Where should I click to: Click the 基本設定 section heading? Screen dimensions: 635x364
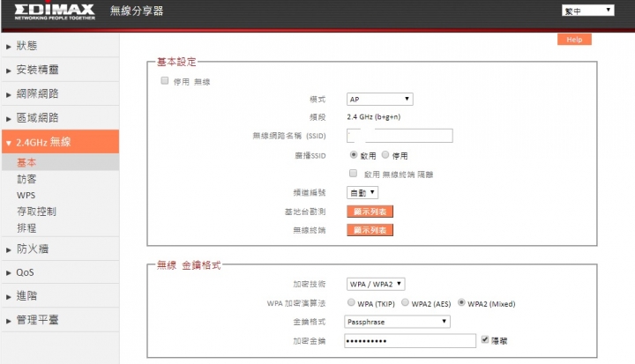pos(176,62)
